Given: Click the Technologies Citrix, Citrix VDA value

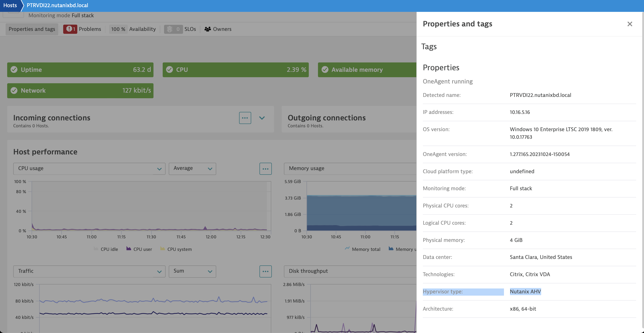Looking at the screenshot, I should [530, 274].
